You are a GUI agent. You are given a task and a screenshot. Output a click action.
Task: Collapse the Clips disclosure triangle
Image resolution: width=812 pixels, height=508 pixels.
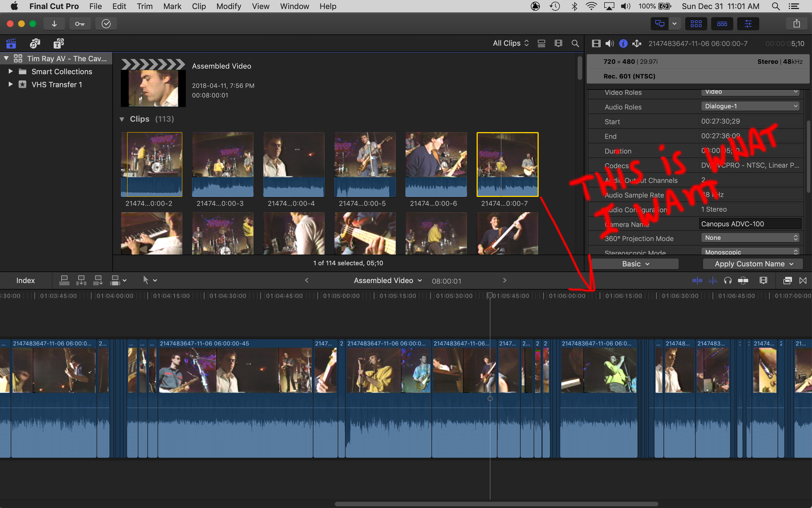pyautogui.click(x=122, y=119)
